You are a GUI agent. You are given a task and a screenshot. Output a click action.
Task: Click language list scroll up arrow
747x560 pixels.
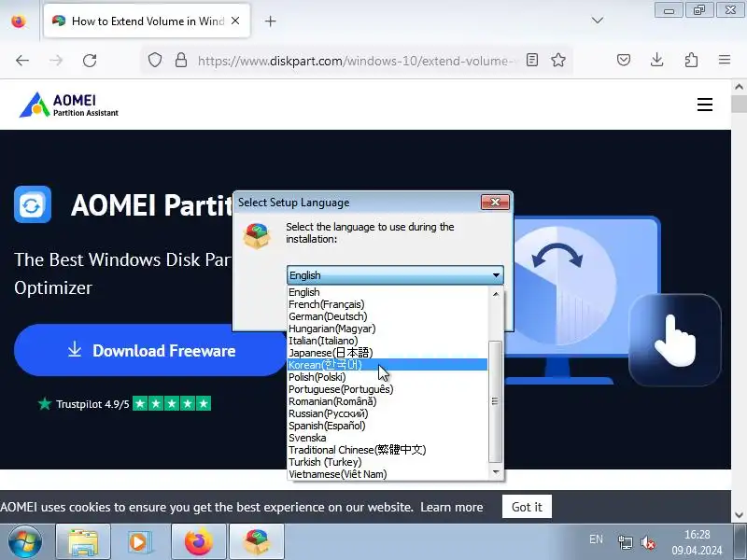click(x=496, y=294)
